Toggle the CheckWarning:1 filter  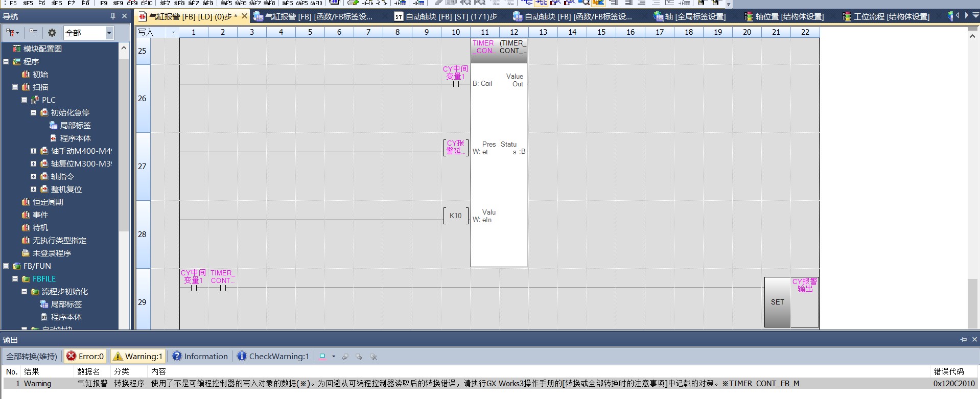[x=273, y=356]
